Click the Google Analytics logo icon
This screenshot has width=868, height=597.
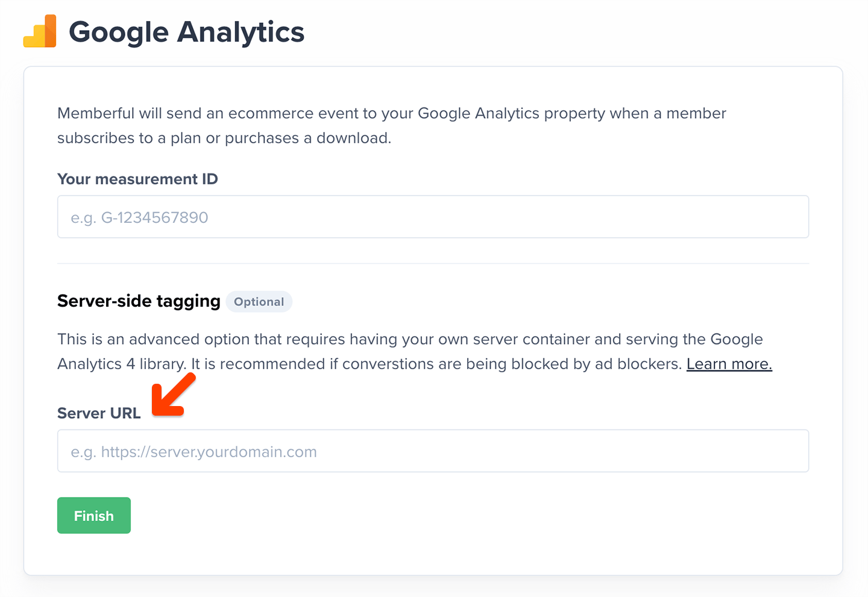(40, 31)
